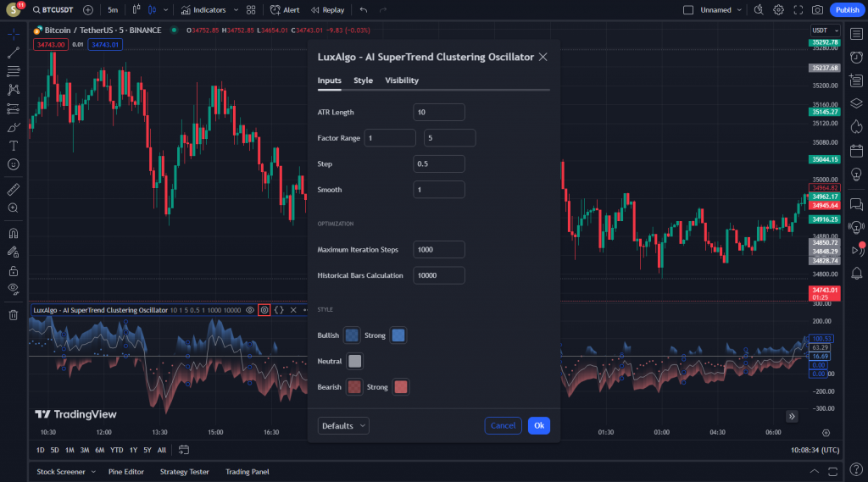868x482 pixels.
Task: Activate the zoom in tool
Action: tap(14, 208)
